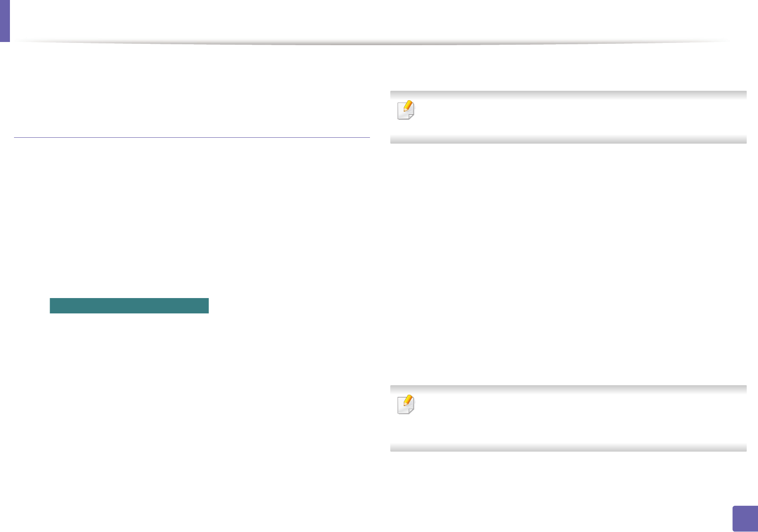
Task: Click the bottom gray border of upper note box
Action: click(568, 140)
